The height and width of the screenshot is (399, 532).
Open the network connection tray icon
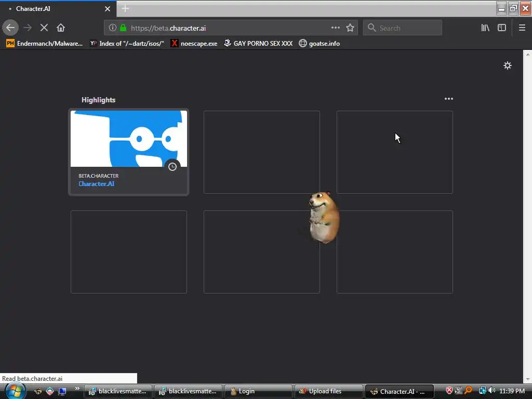[x=482, y=391]
